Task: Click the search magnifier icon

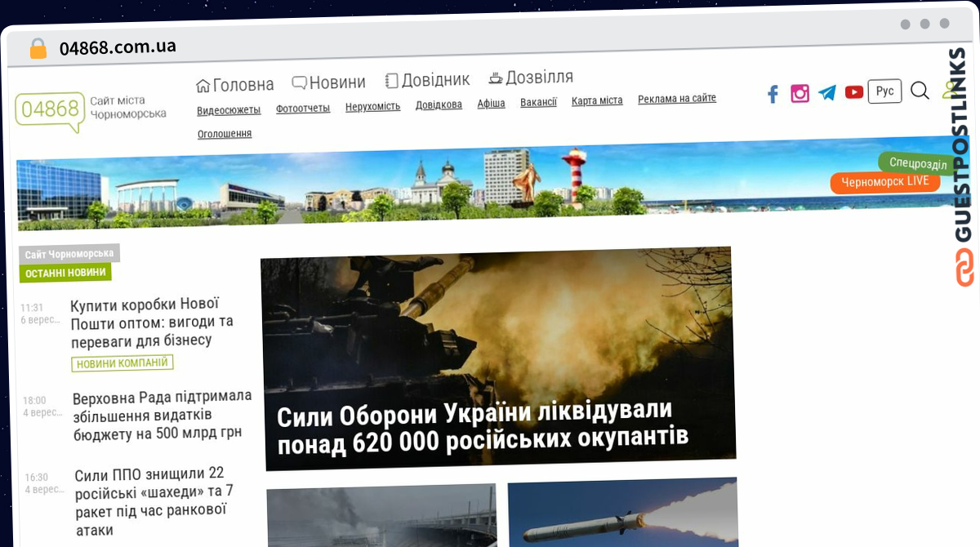Action: [x=920, y=91]
